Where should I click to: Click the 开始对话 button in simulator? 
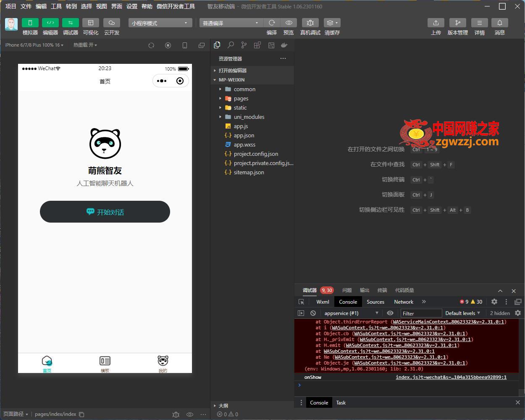coord(105,212)
